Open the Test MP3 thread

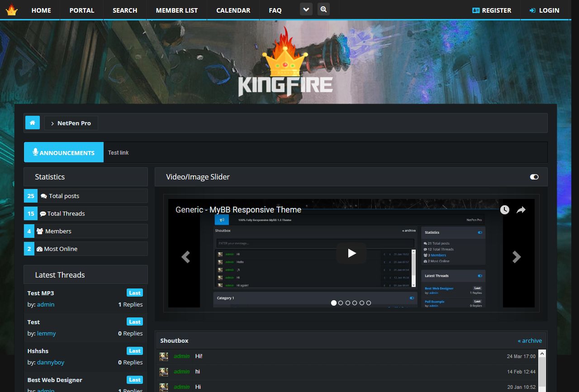[41, 293]
